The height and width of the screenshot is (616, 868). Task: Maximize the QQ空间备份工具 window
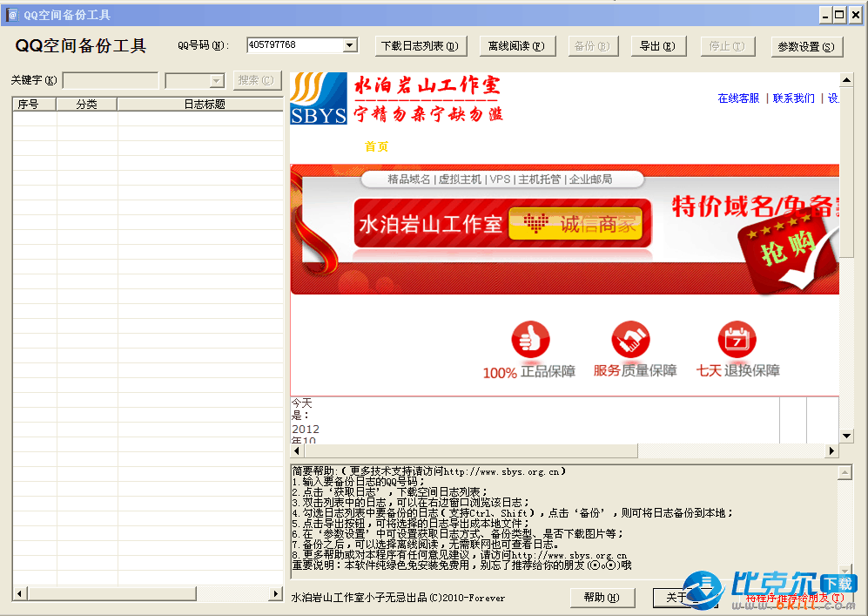click(x=840, y=15)
